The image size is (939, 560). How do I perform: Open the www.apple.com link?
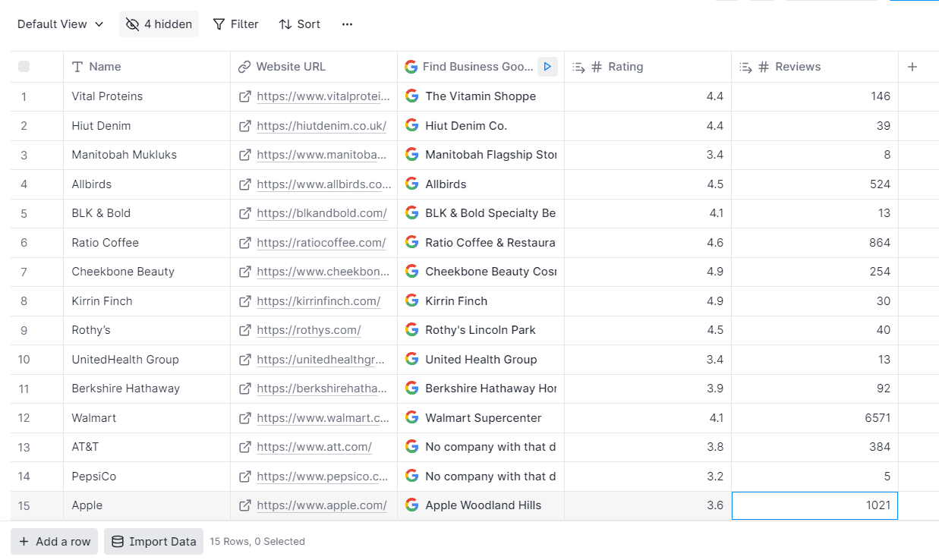(322, 505)
